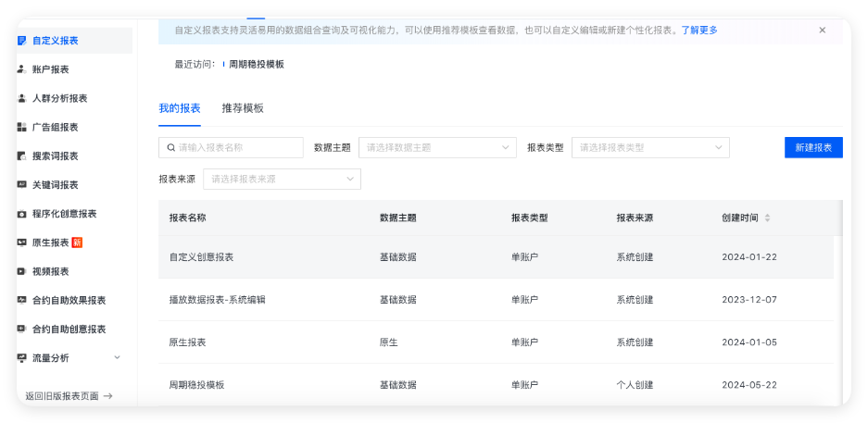Focus the 请输入报表名称 search field
The image size is (868, 423).
click(231, 148)
